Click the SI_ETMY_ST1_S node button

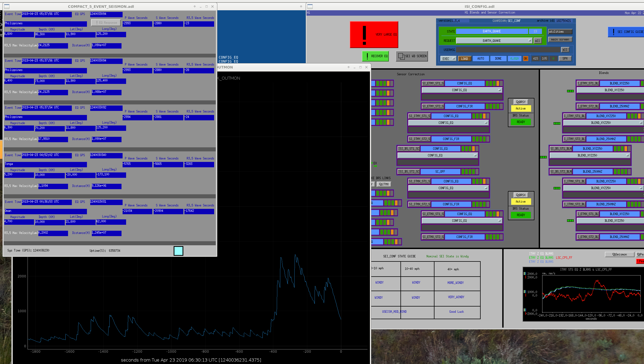click(x=433, y=83)
